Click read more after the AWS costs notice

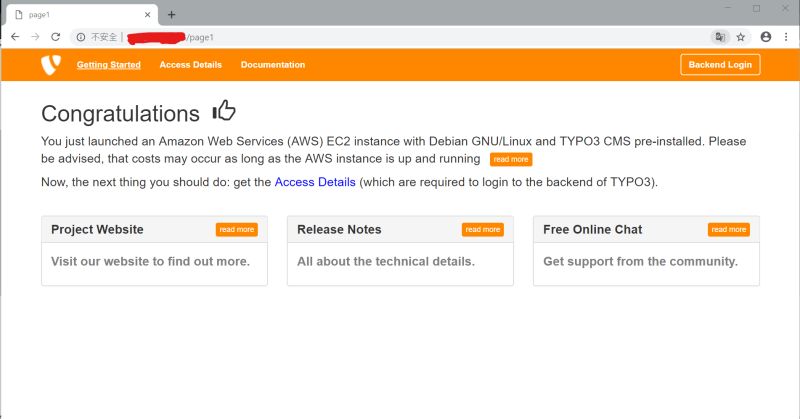click(x=511, y=159)
